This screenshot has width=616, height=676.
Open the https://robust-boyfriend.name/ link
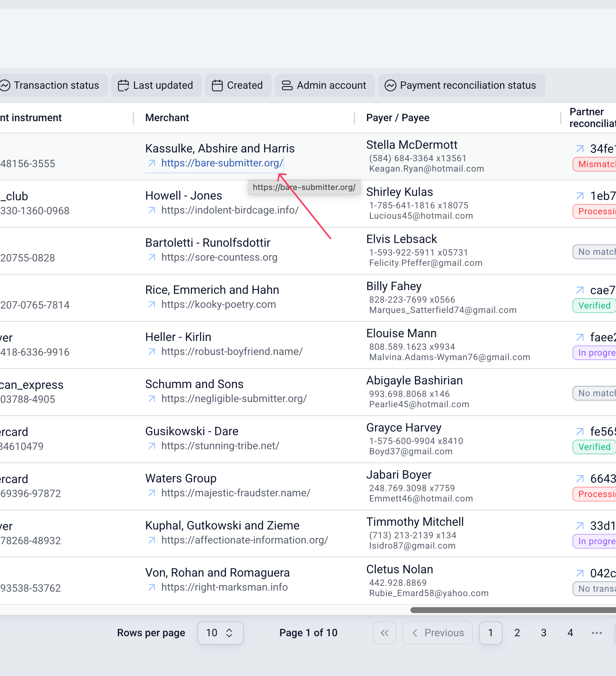tap(232, 352)
